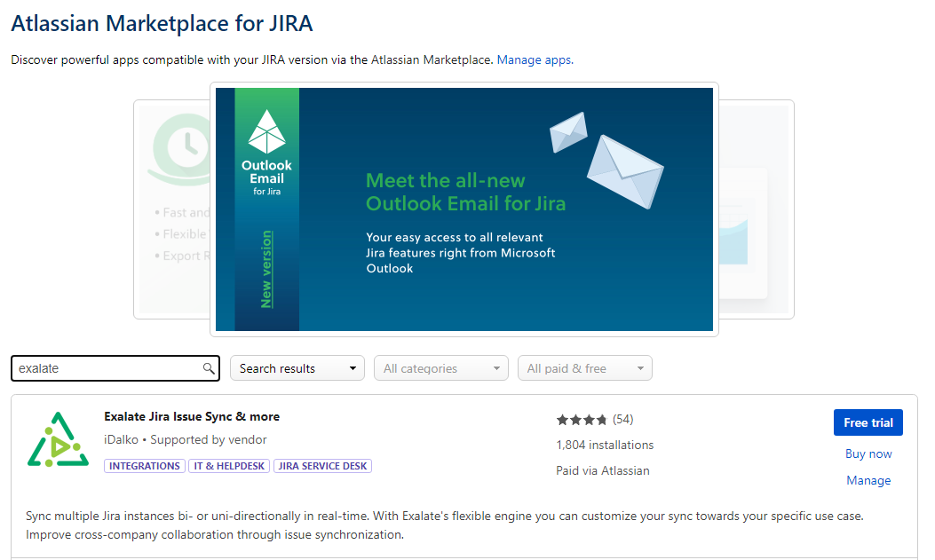This screenshot has height=560, width=935.
Task: Click the Free trial button
Action: click(868, 422)
